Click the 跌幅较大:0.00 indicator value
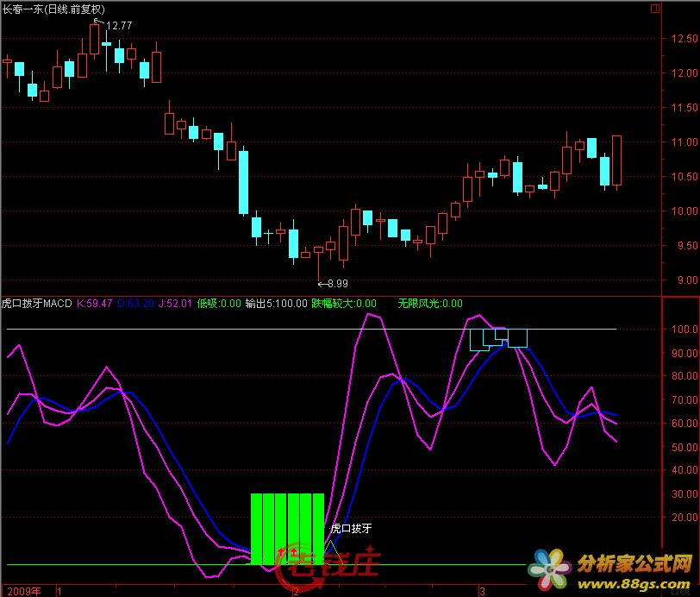 [344, 304]
